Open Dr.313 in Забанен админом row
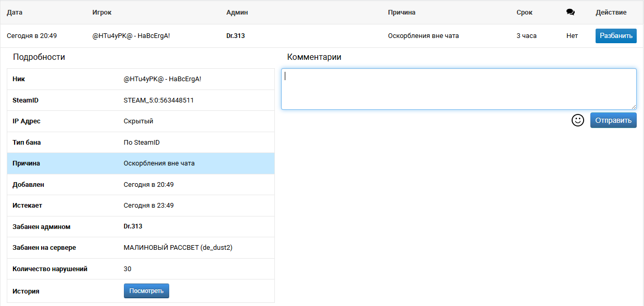644x306 pixels. (x=133, y=226)
